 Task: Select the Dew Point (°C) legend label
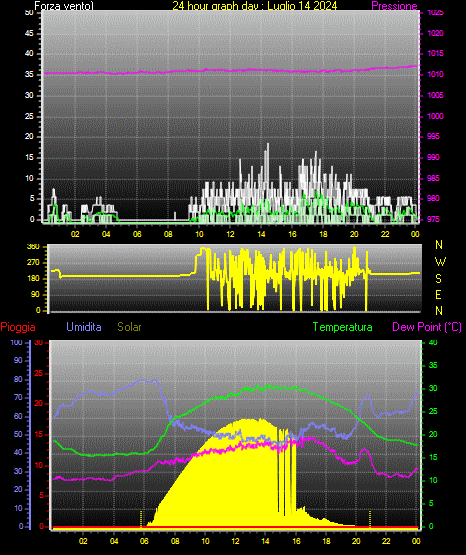click(x=427, y=327)
